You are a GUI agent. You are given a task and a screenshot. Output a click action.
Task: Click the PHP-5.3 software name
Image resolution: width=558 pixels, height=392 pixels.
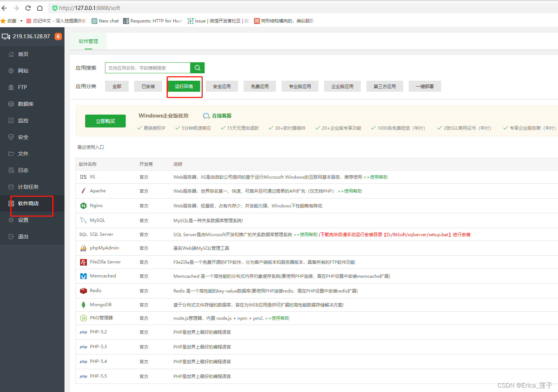(x=98, y=347)
